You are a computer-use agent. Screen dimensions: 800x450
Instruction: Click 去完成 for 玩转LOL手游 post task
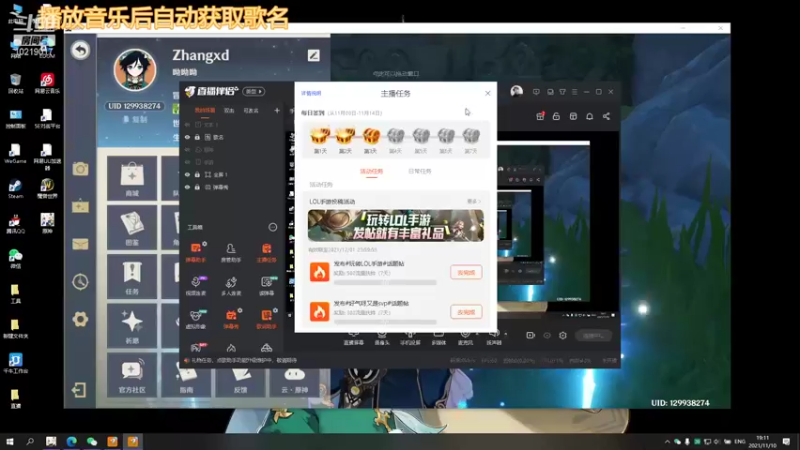[x=466, y=272]
